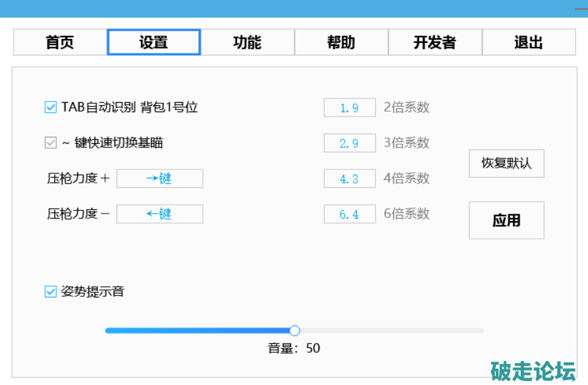Click the 应用 button

click(x=506, y=221)
